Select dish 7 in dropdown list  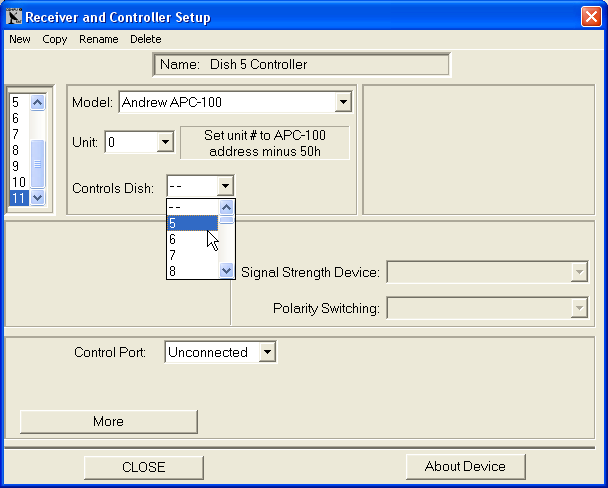click(191, 255)
